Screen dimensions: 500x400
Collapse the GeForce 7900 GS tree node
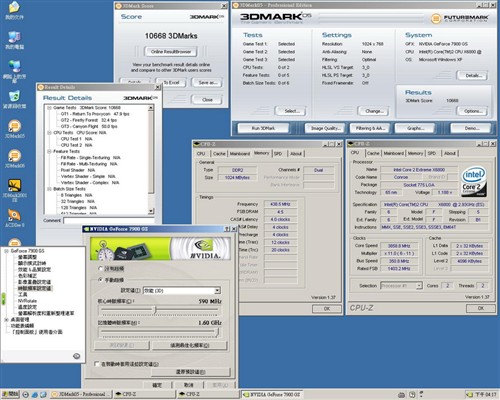point(6,251)
